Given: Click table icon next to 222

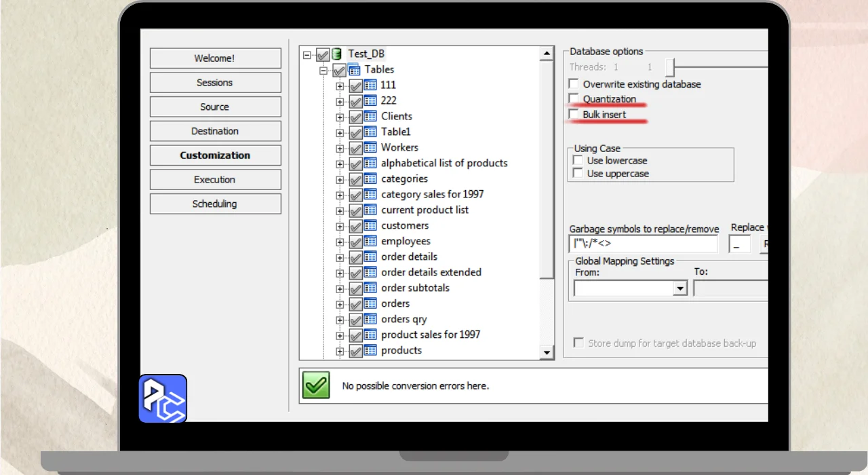Looking at the screenshot, I should (370, 100).
